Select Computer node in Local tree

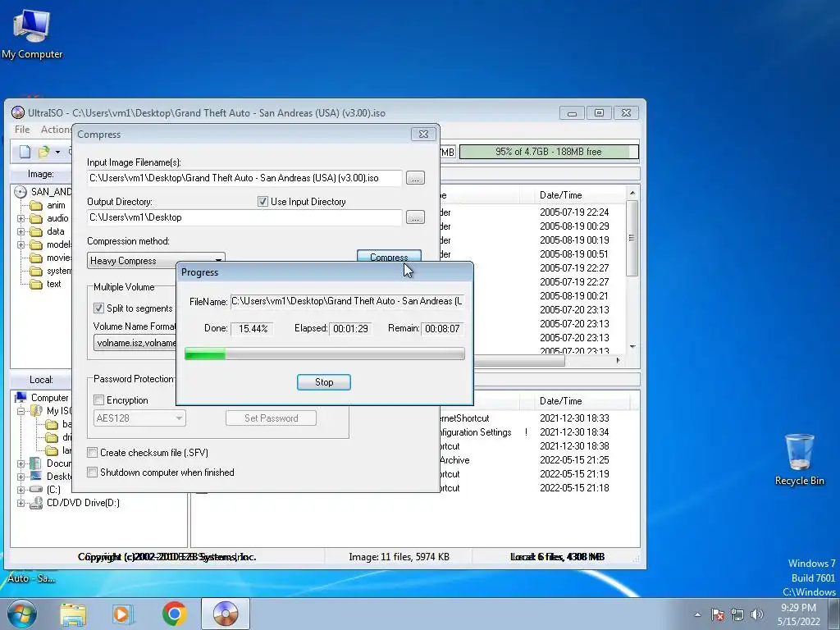click(49, 398)
